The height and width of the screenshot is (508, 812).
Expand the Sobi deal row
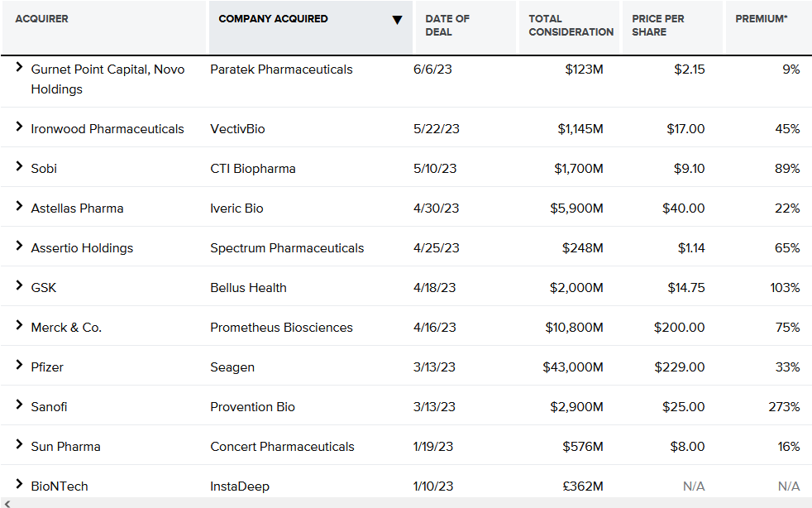[x=19, y=166]
